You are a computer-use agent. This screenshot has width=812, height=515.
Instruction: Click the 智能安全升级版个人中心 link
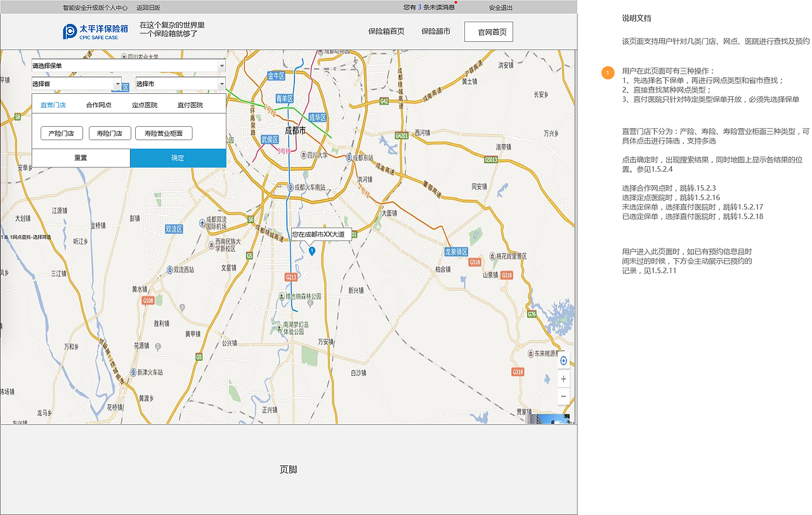click(x=95, y=8)
